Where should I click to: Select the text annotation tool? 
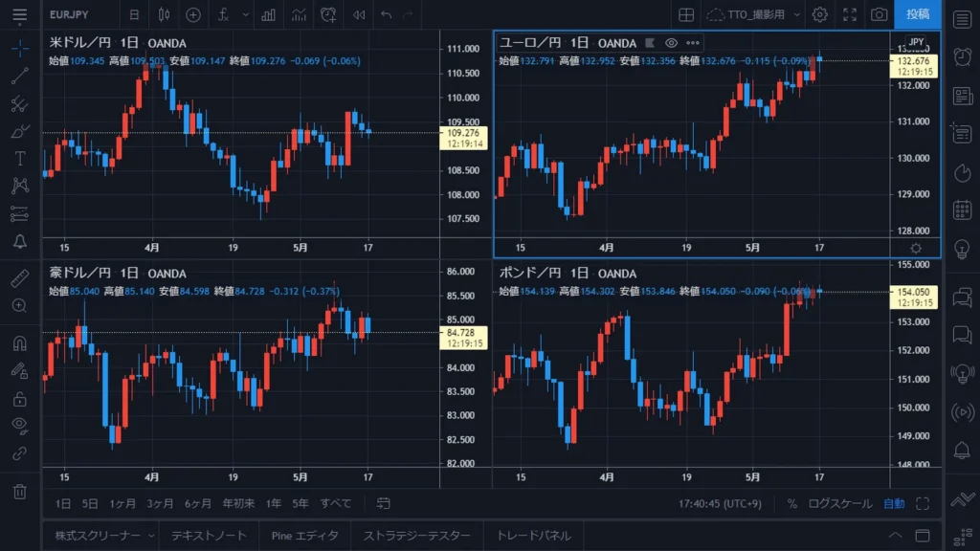(19, 159)
